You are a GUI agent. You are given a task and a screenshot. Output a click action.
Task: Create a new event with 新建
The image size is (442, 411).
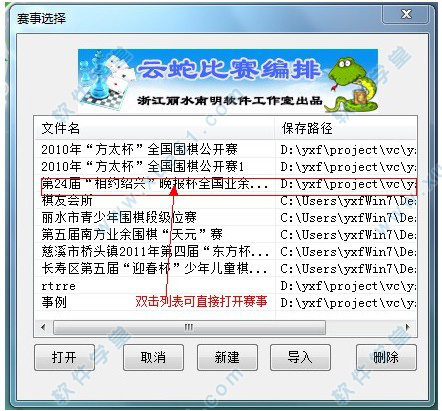227,358
